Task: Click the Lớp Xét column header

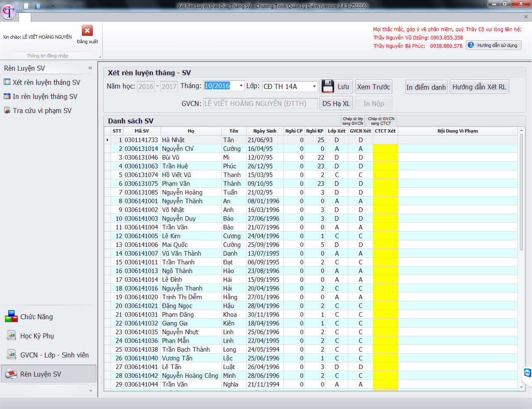Action: [337, 131]
